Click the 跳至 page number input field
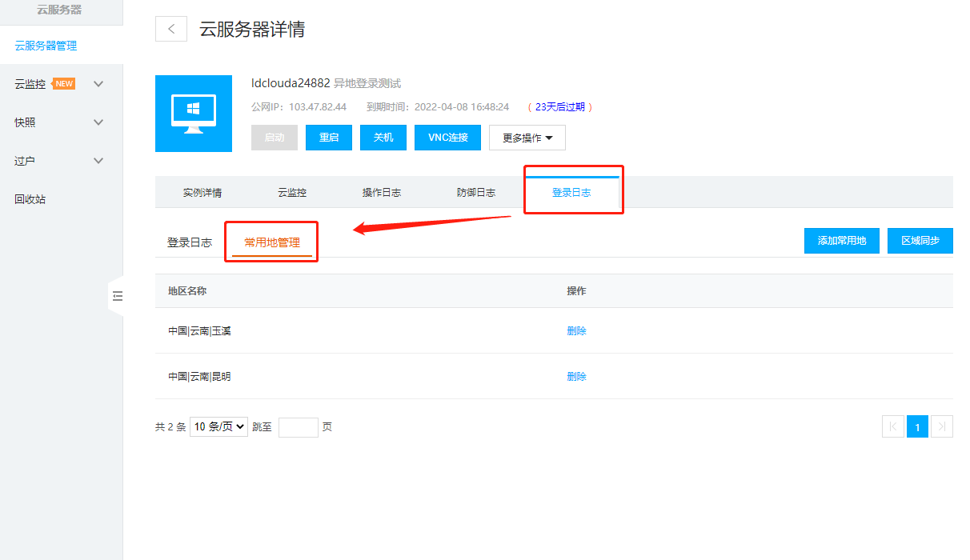 click(x=298, y=426)
